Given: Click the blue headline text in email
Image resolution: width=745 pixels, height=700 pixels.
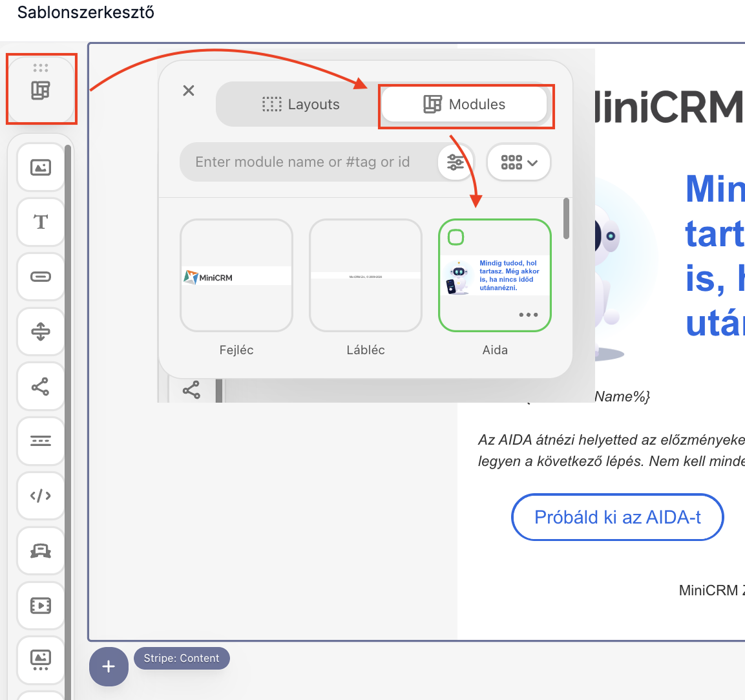Looking at the screenshot, I should click(715, 255).
